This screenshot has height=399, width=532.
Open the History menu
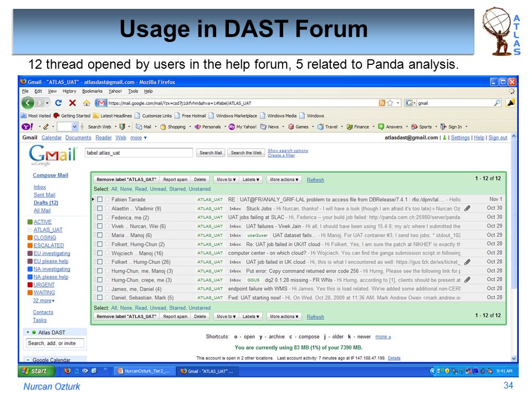[69, 91]
